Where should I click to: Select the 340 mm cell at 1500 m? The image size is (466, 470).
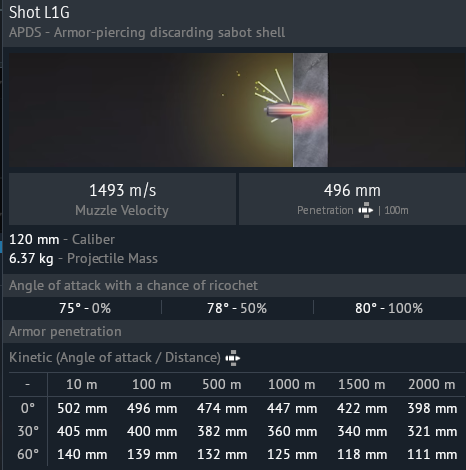(362, 432)
